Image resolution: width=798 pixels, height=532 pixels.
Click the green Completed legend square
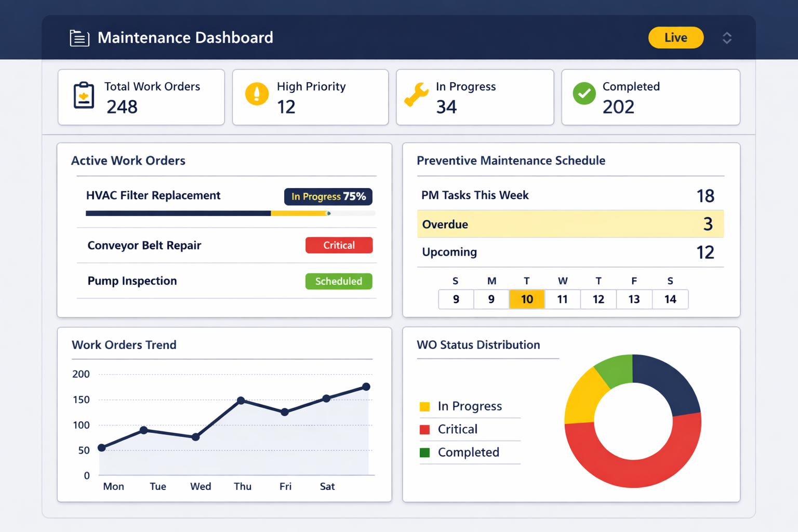pyautogui.click(x=424, y=453)
